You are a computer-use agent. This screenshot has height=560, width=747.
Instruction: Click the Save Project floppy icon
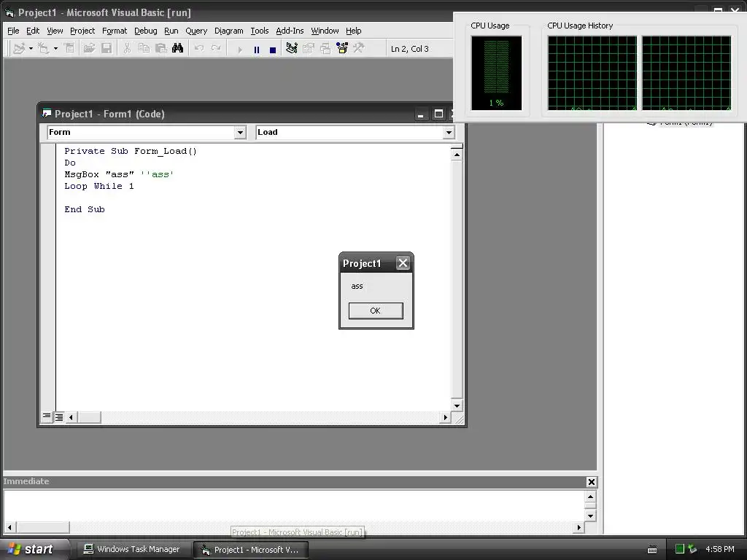[x=107, y=49]
